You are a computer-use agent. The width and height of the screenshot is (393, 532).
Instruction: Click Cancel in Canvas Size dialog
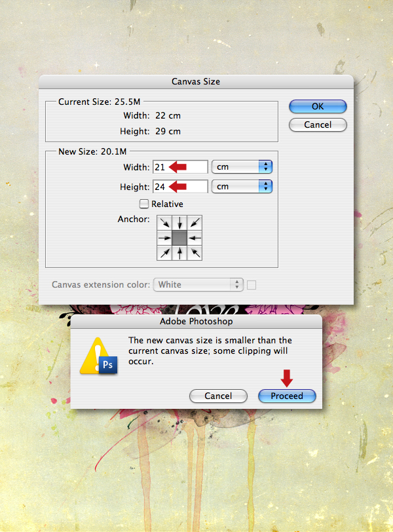318,124
